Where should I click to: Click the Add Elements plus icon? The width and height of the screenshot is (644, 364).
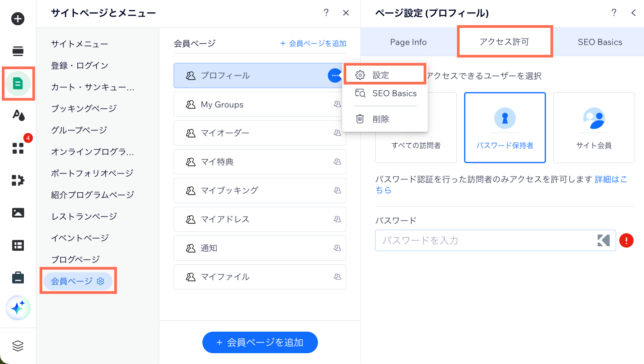point(18,19)
